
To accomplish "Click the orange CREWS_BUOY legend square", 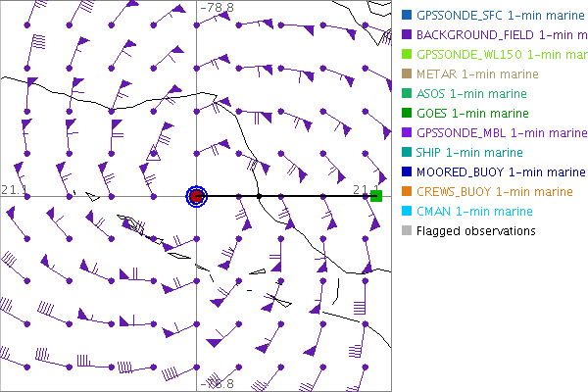I will (x=408, y=191).
